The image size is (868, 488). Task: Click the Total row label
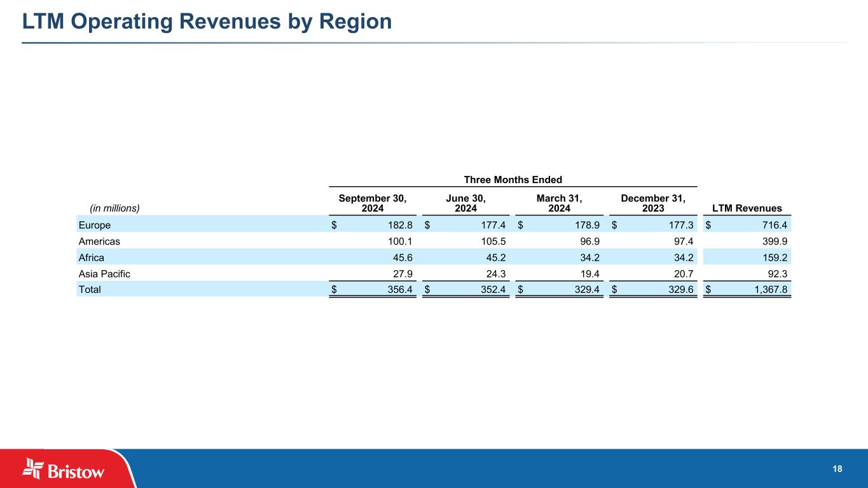coord(90,290)
